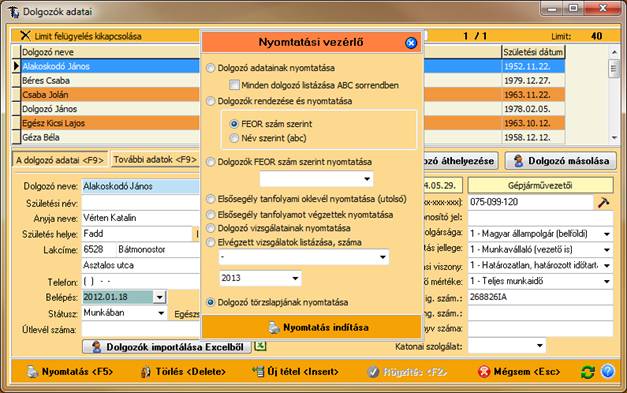Image resolution: width=627 pixels, height=393 pixels.
Task: Click the Anyja neve field Vérten Katalin
Action: [140, 218]
